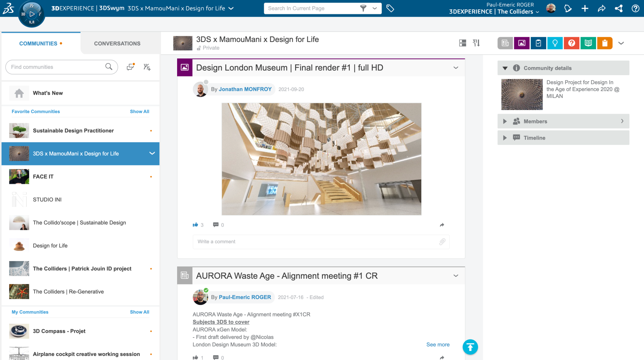
Task: Click the orange clipboard filter swatch
Action: [x=604, y=43]
